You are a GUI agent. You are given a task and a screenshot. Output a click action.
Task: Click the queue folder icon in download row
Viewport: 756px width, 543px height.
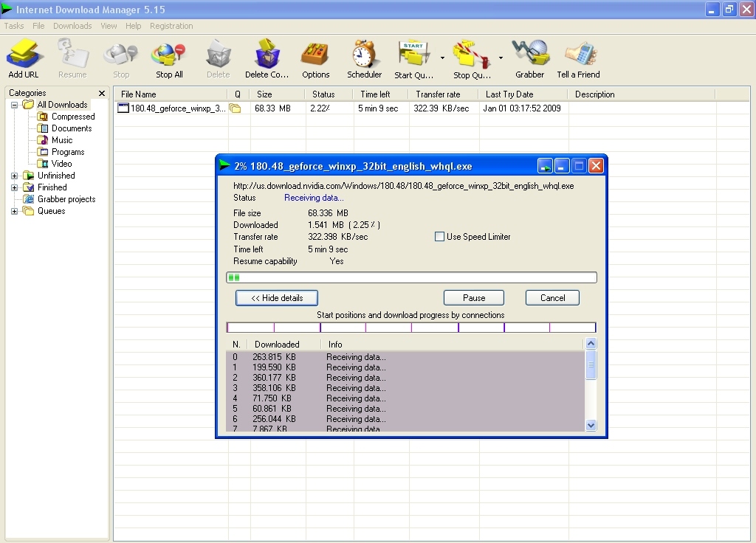tap(235, 108)
